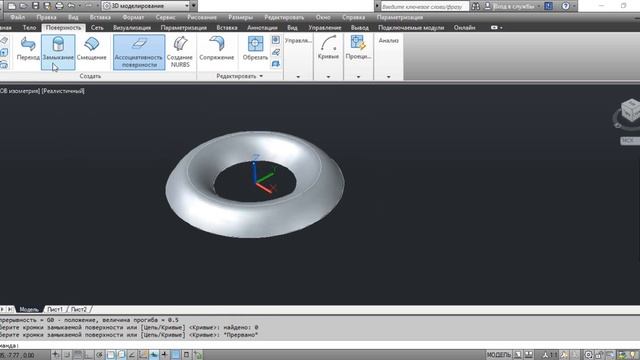This screenshot has width=640, height=360.
Task: Open the Подключаемые модули ribbon tab
Action: [x=411, y=28]
